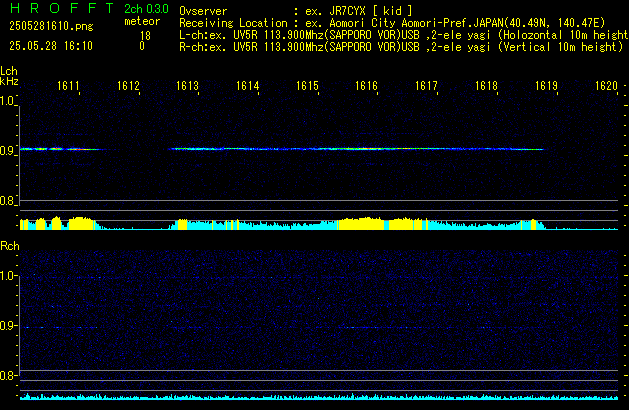
Task: Click the '2ch 0.3.0' version text
Action: click(146, 9)
